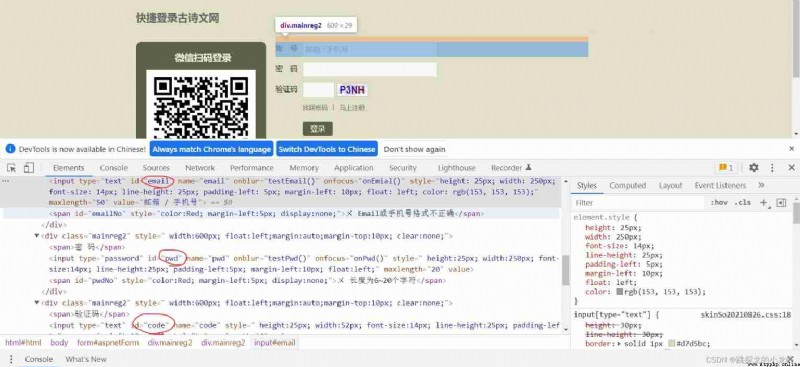Toggle the .cls class editor
800x367 pixels.
pos(742,203)
